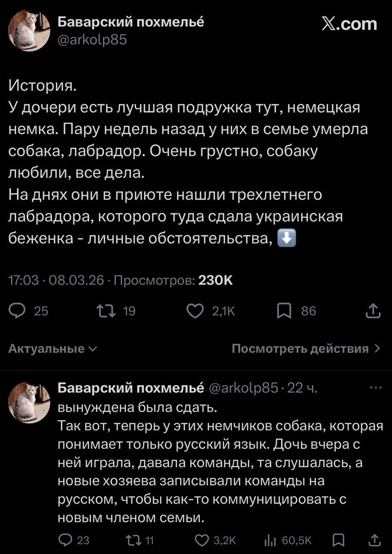Bookmark the reply post
This screenshot has height=554, width=392.
338,539
